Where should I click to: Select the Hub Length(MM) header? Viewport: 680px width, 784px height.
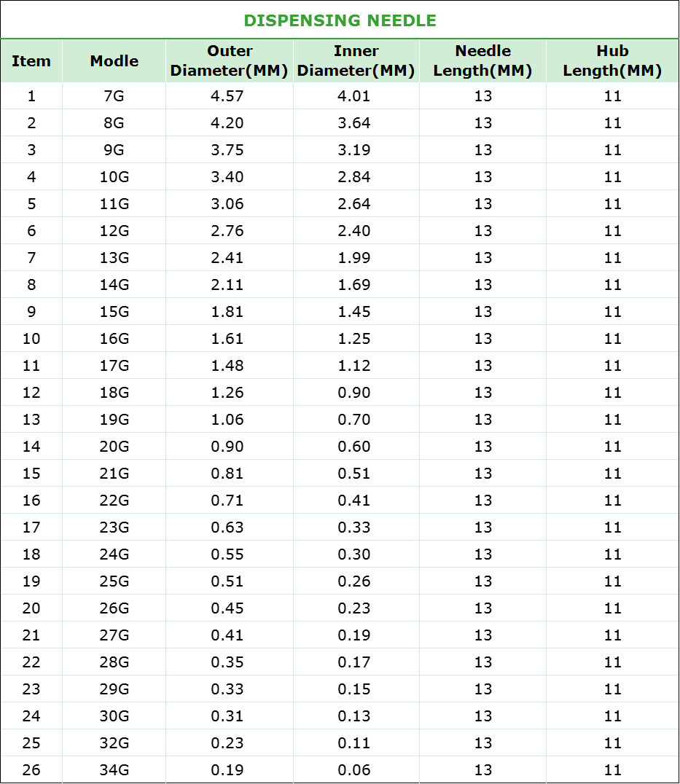[x=612, y=61]
